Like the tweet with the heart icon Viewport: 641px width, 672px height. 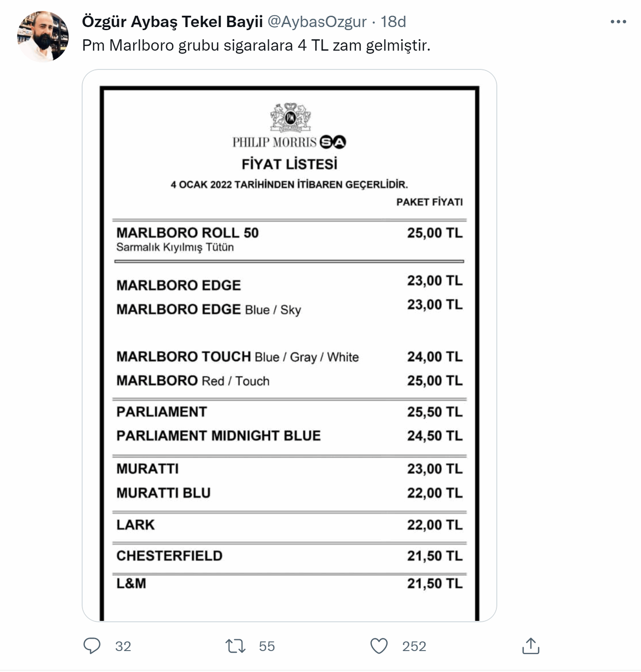(x=379, y=646)
